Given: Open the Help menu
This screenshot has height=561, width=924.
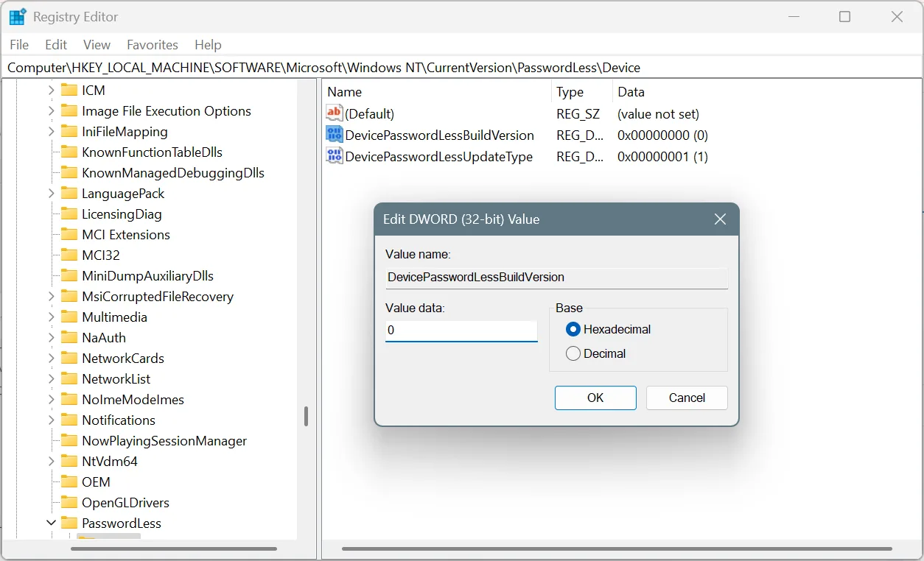Looking at the screenshot, I should [x=208, y=45].
